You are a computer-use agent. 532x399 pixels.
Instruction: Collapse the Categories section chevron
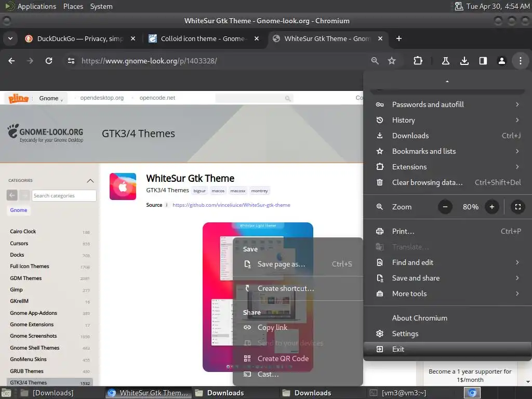(90, 180)
